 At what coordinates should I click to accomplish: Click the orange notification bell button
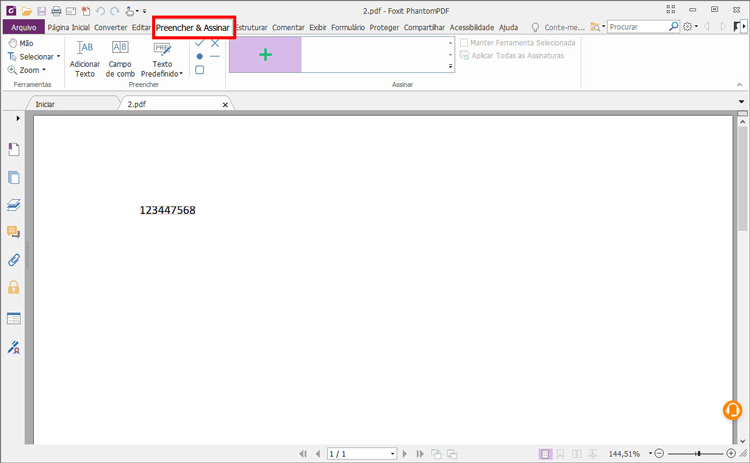point(732,410)
